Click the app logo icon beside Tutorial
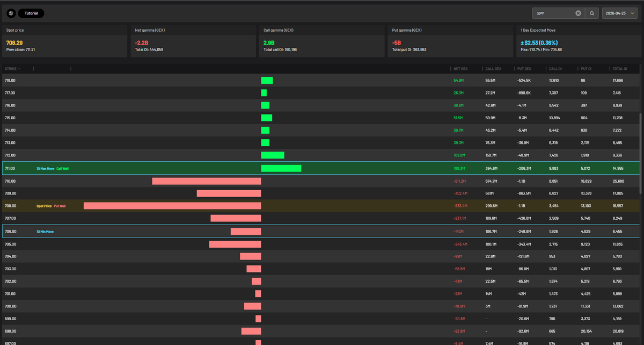This screenshot has width=644, height=345. tap(11, 13)
